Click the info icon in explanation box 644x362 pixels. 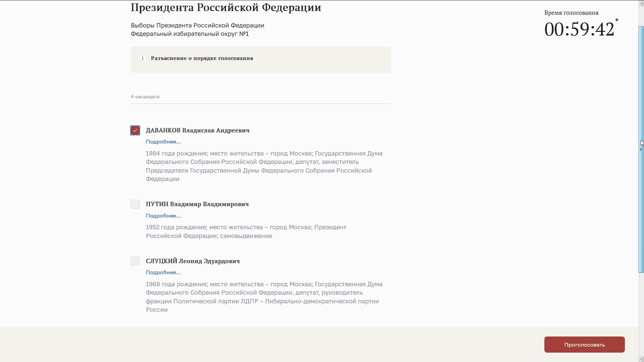(143, 58)
